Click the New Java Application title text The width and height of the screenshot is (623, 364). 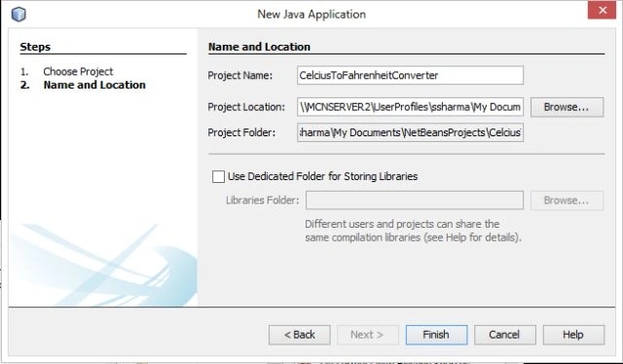pos(311,15)
